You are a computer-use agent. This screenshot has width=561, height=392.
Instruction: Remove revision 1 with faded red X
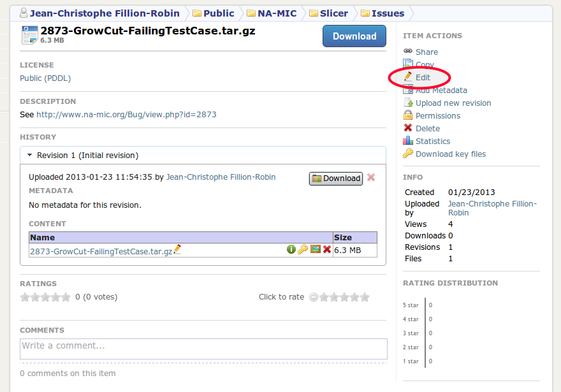(371, 177)
